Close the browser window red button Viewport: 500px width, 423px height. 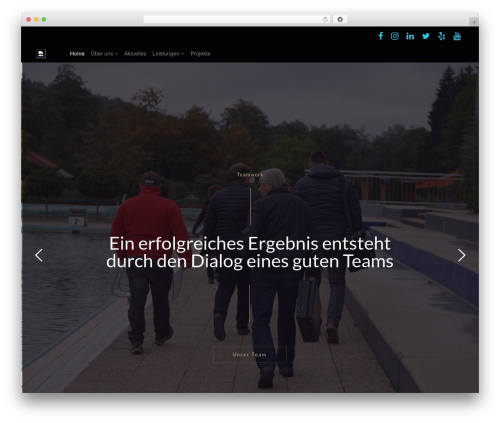tap(29, 19)
